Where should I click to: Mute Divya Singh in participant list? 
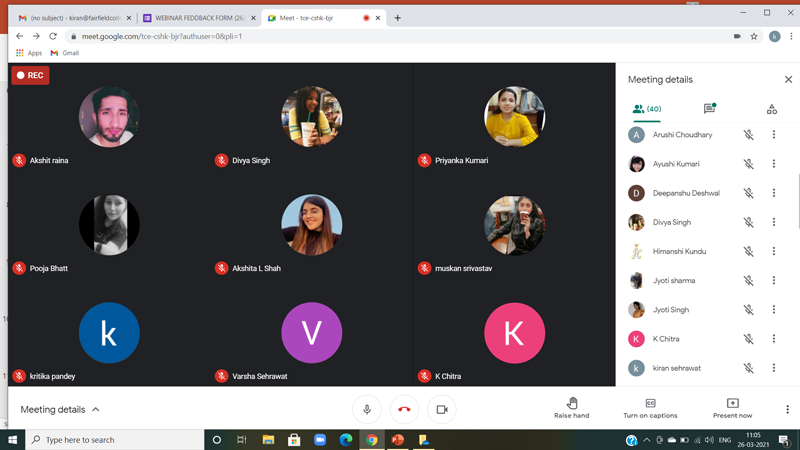pos(748,222)
